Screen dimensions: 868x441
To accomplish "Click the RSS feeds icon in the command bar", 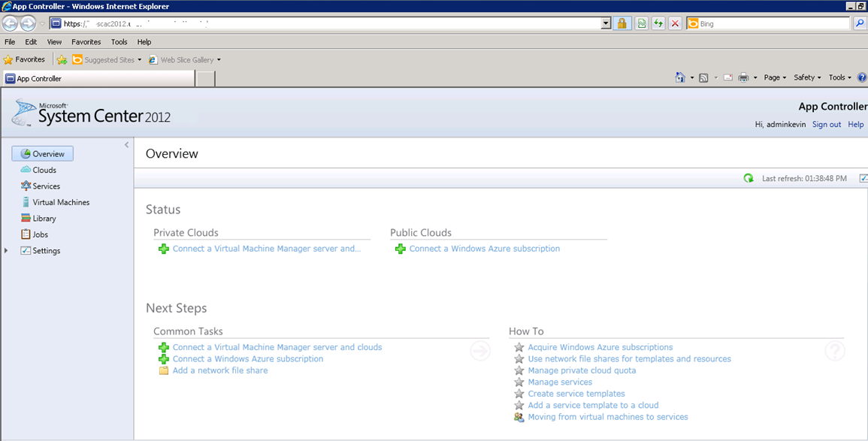I will [x=703, y=78].
